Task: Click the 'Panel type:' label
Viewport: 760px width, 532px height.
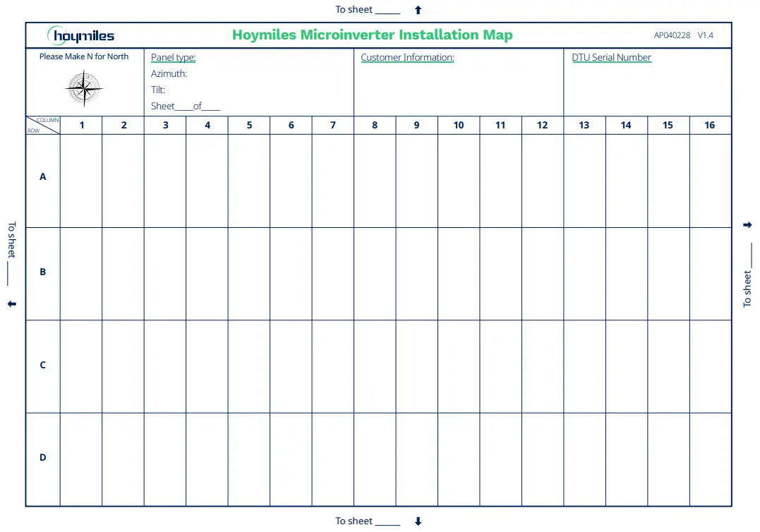Action: point(173,58)
